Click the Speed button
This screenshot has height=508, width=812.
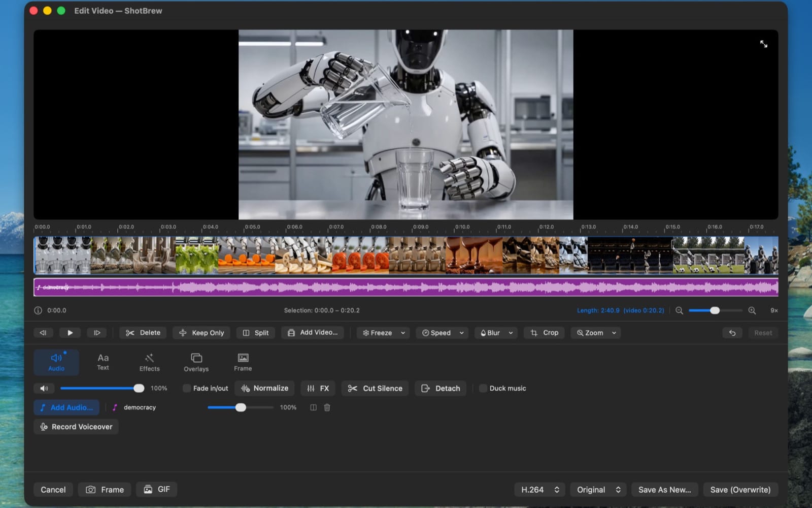click(436, 333)
